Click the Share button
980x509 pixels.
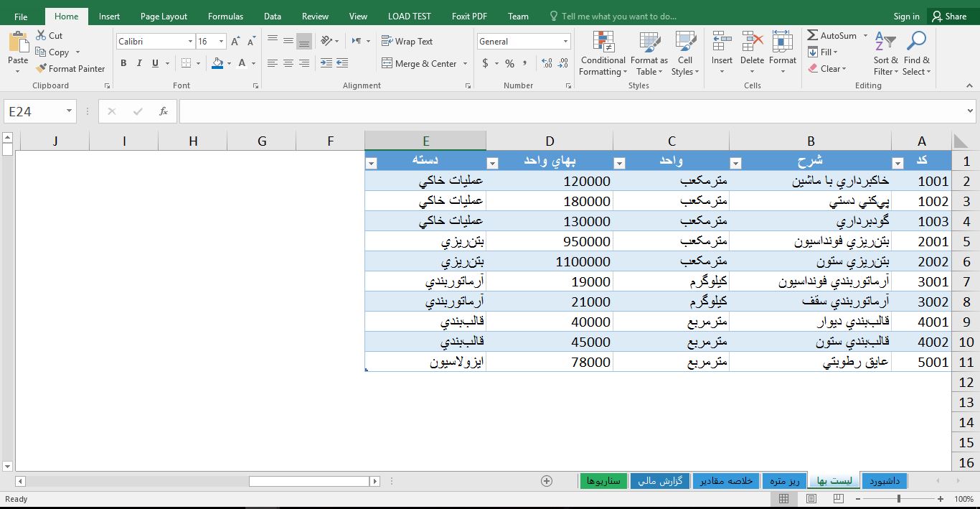pos(949,16)
